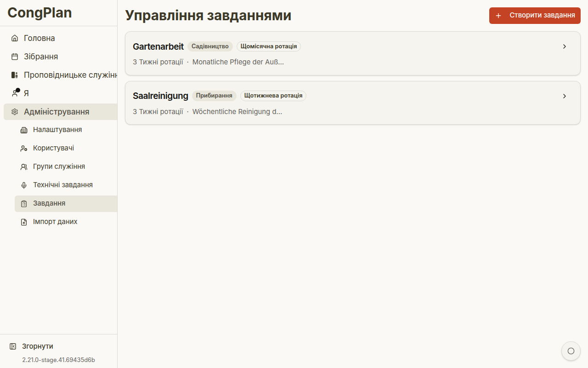Click the Садівництво category badge
Image resolution: width=588 pixels, height=368 pixels.
(210, 46)
